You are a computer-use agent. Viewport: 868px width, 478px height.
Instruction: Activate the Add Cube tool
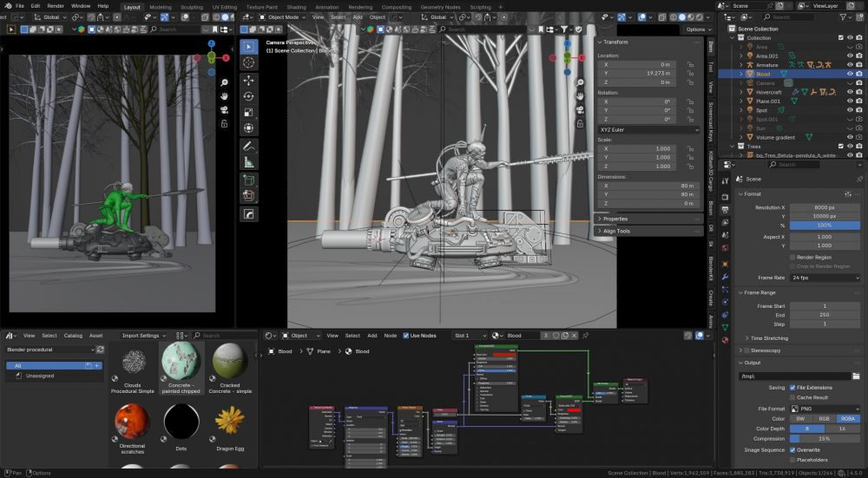point(248,180)
